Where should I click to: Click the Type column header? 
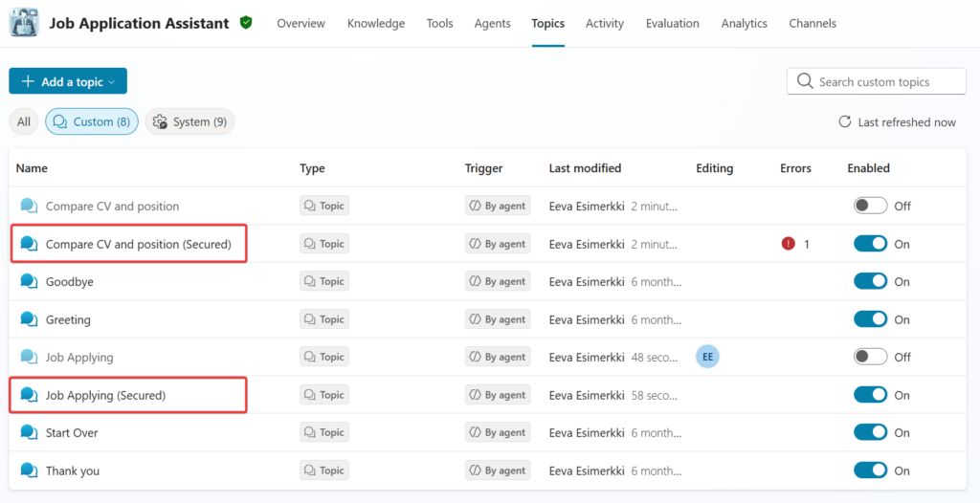[x=313, y=168]
